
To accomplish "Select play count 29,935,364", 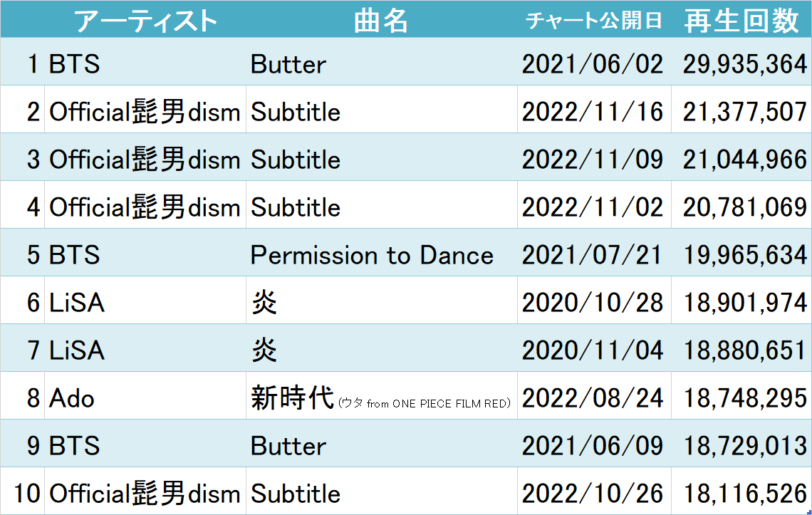I will click(744, 64).
